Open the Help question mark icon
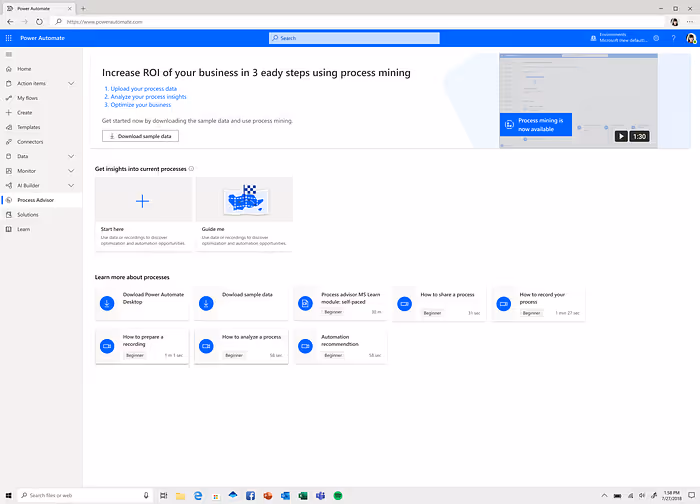 673,38
